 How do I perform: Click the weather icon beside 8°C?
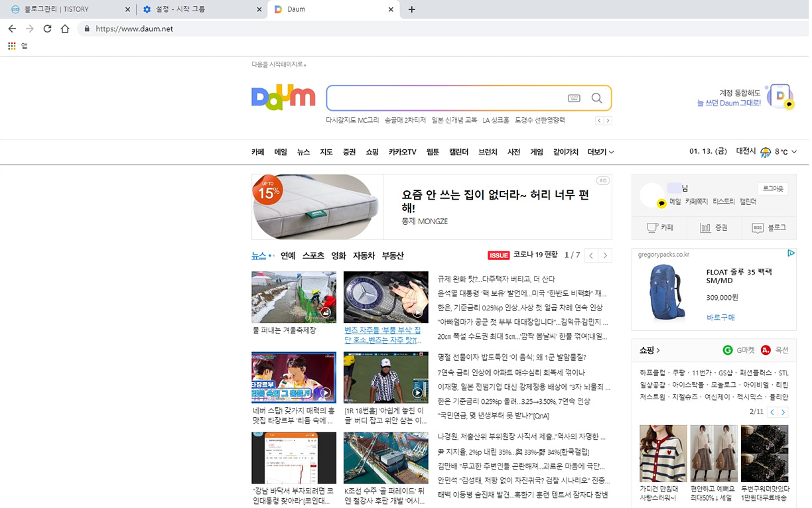766,152
